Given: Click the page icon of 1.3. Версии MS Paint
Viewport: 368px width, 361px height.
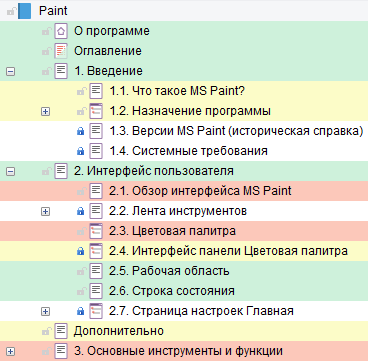Looking at the screenshot, I should click(96, 131).
